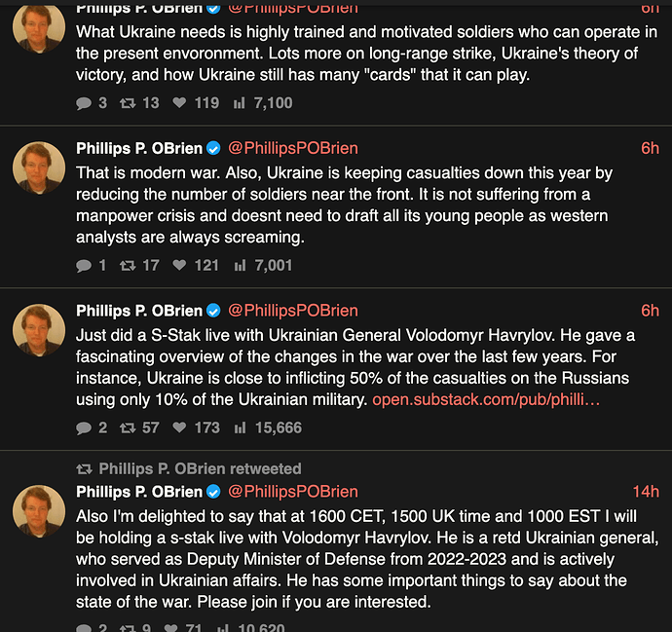Click the profile avatar on the 14h tweet
Viewport: 672px width, 632px height.
click(x=39, y=510)
